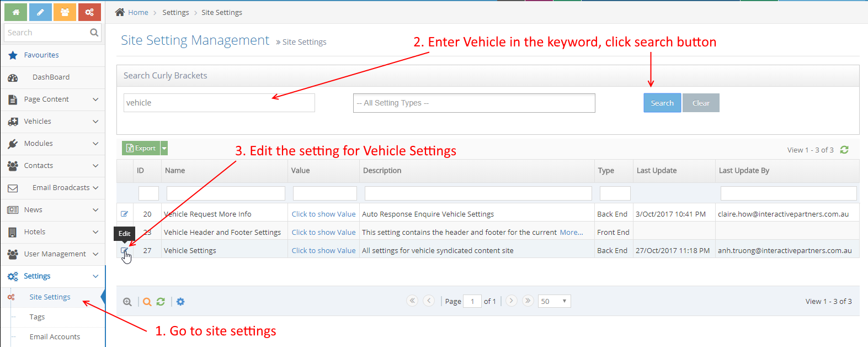This screenshot has height=347, width=868.
Task: Open Email Accounts in the sidebar
Action: coord(55,337)
